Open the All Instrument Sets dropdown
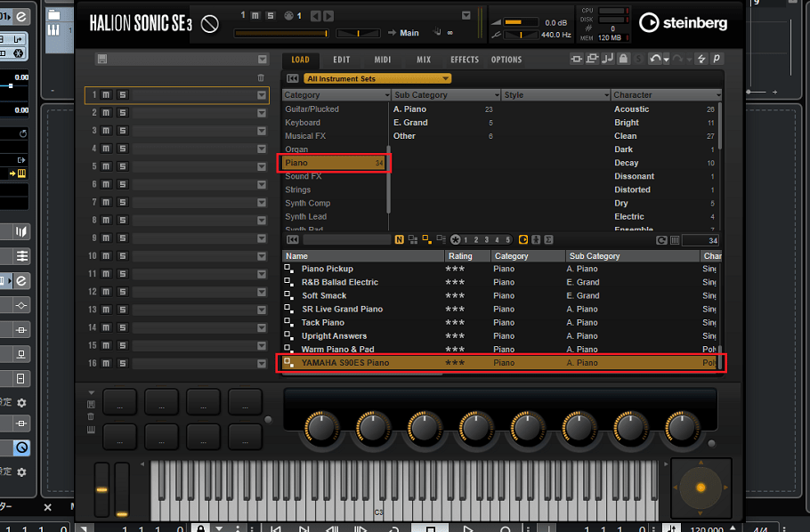The height and width of the screenshot is (532, 810). 377,78
